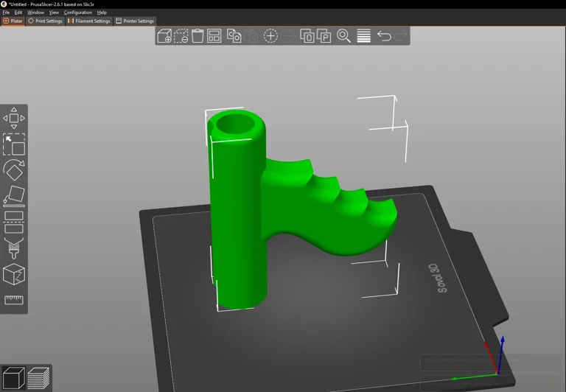Select the Scale tool
Screen dimensions: 566x392
coord(14,144)
